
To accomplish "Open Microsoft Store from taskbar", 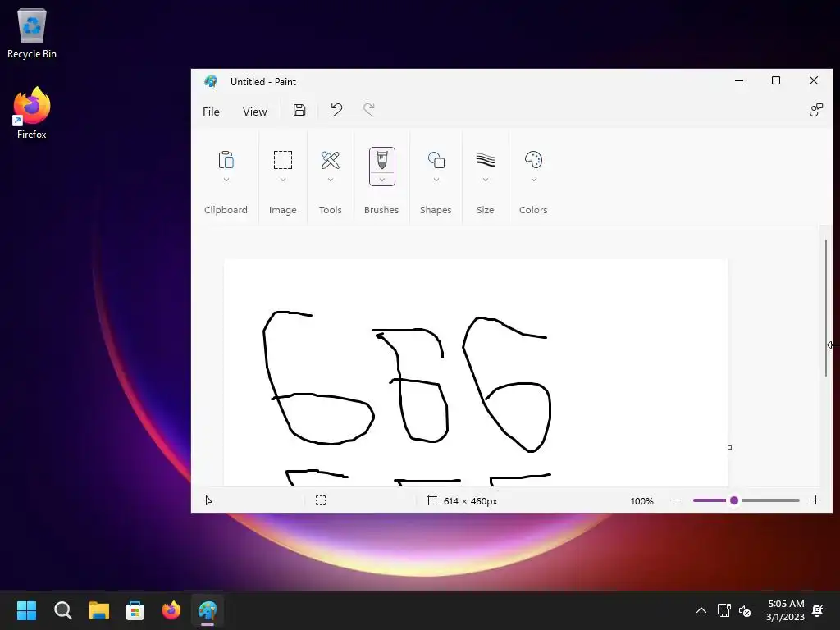I will coord(135,610).
